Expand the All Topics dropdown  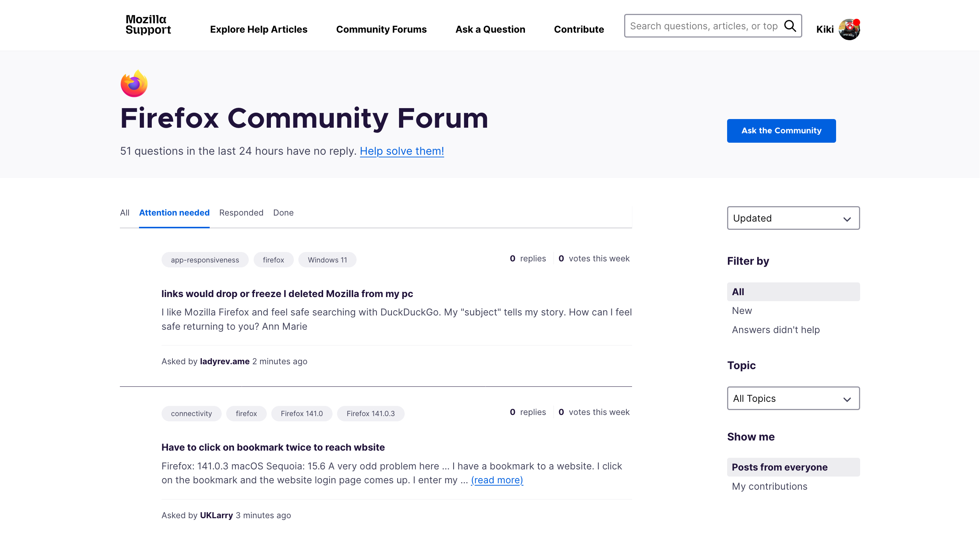coord(793,398)
